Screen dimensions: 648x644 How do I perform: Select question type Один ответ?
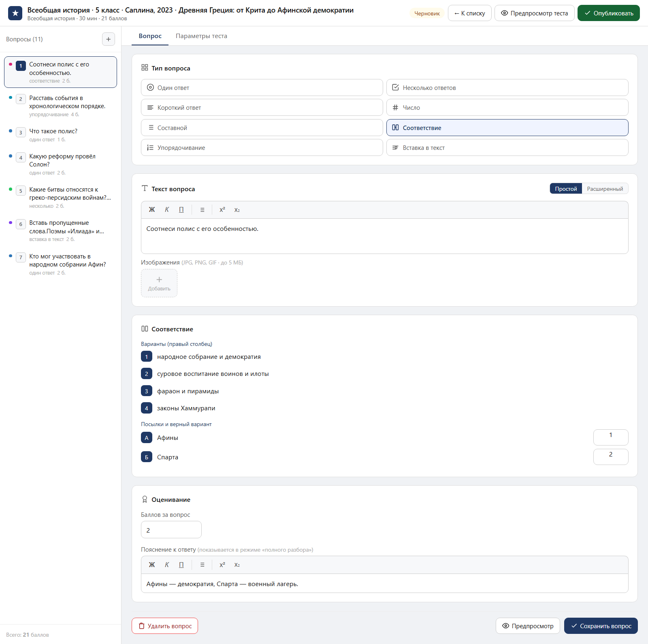click(262, 87)
